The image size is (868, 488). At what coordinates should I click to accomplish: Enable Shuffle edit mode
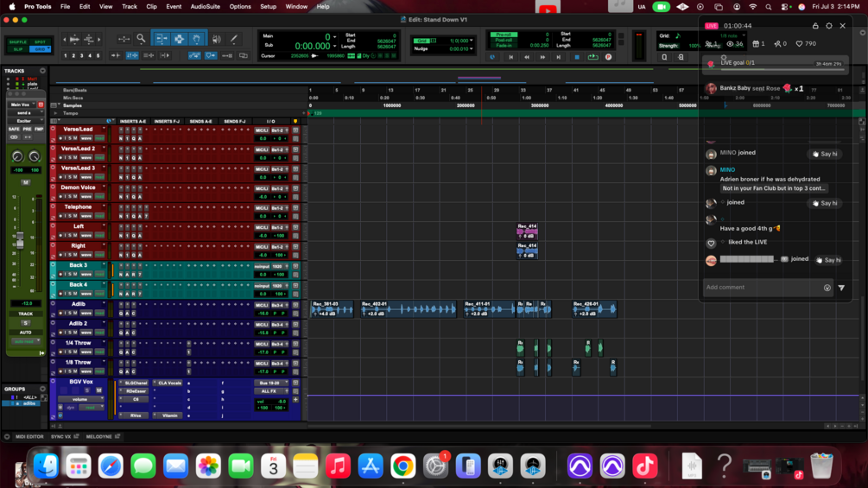click(x=18, y=42)
